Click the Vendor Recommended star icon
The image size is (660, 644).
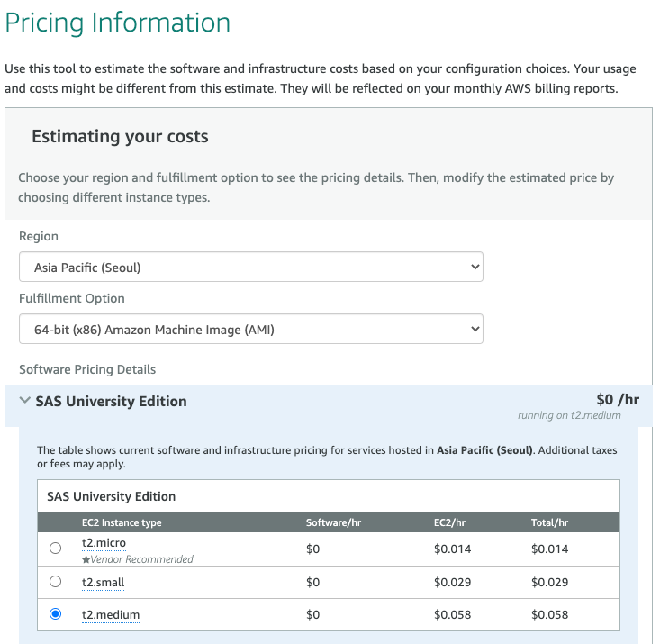tap(86, 559)
